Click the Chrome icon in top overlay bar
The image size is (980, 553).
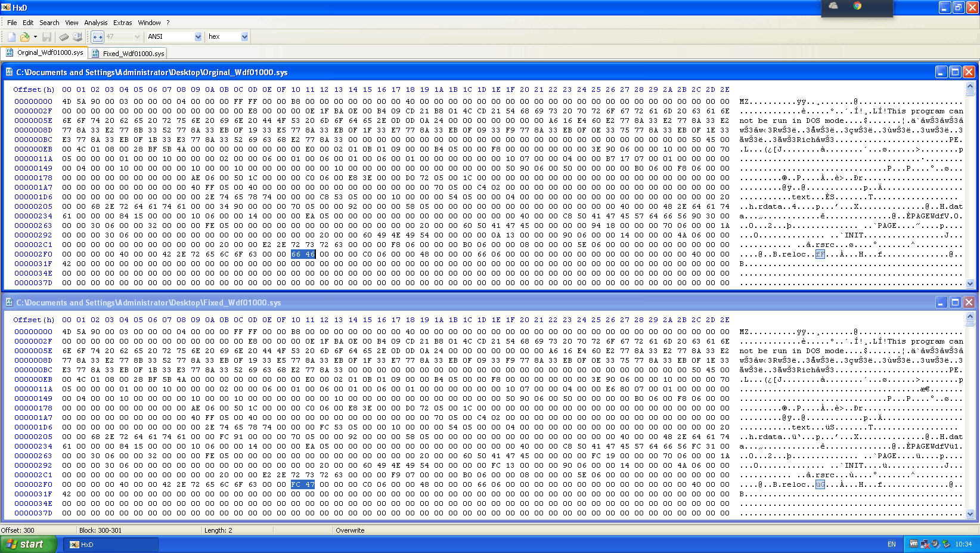[857, 6]
